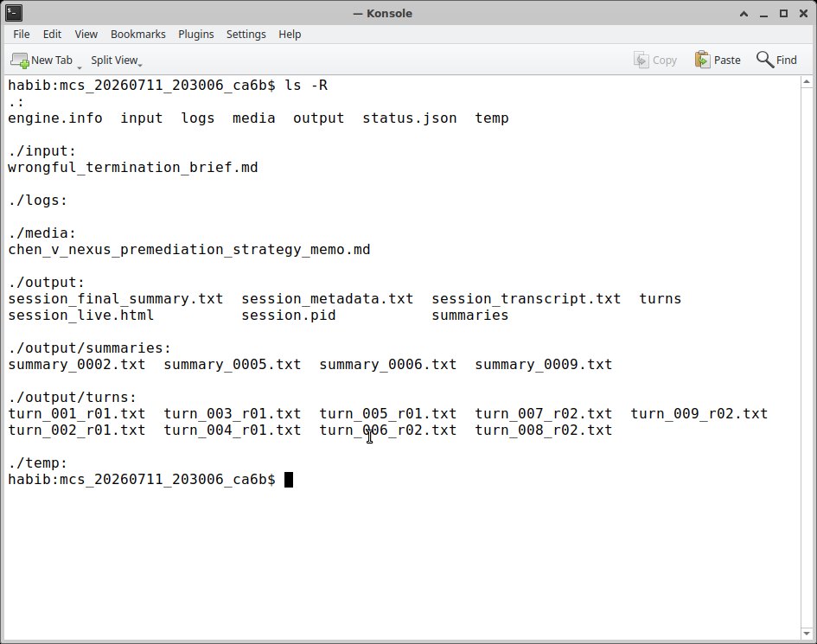Click the ./output/turns: directory header
This screenshot has width=817, height=644.
(73, 397)
